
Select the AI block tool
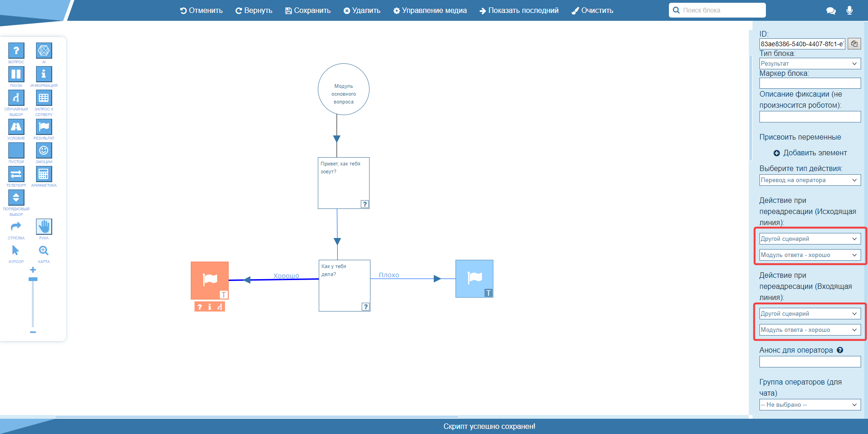44,50
